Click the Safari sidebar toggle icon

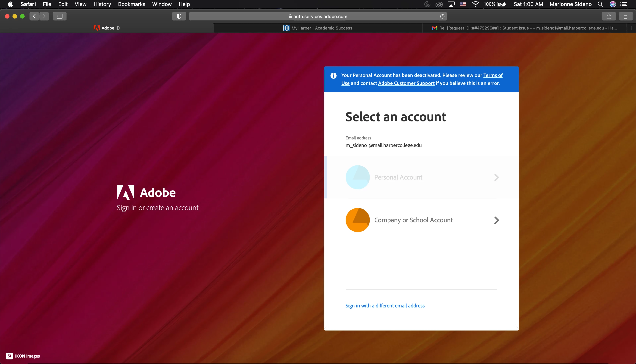tap(59, 16)
